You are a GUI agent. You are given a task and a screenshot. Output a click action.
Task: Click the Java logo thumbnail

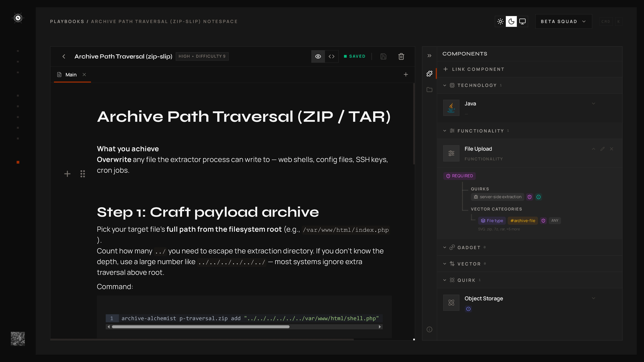coord(451,108)
